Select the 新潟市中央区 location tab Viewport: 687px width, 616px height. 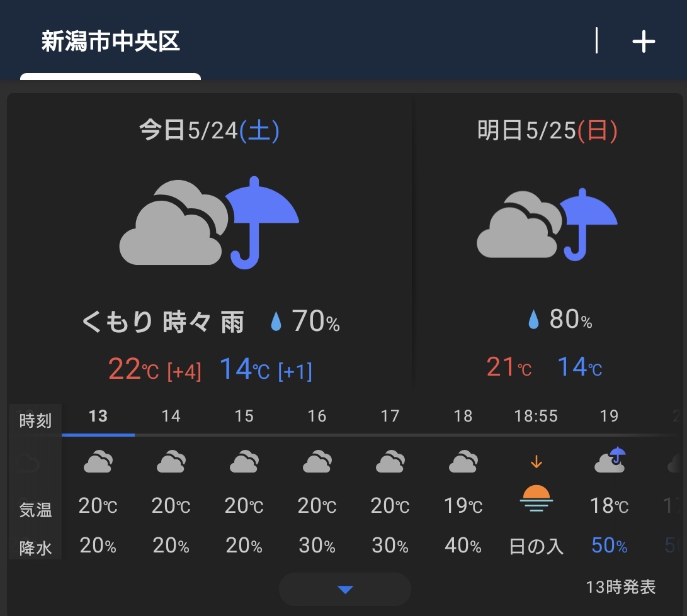110,42
